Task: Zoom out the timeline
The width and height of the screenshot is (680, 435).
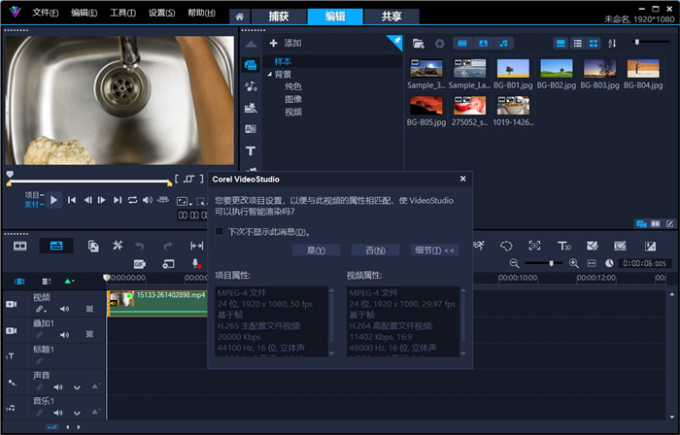Action: pos(514,263)
